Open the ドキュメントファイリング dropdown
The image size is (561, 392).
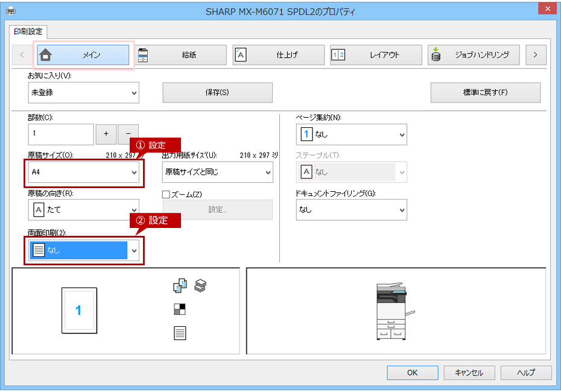tap(351, 210)
